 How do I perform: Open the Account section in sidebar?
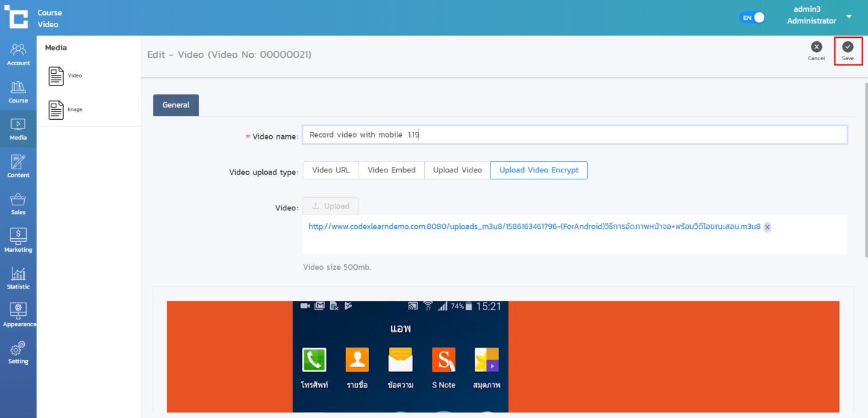(18, 55)
